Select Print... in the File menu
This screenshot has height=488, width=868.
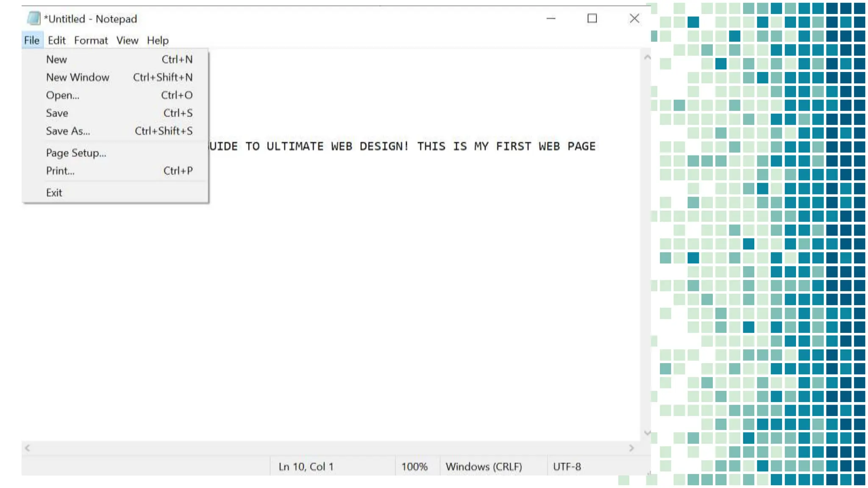[x=60, y=171]
